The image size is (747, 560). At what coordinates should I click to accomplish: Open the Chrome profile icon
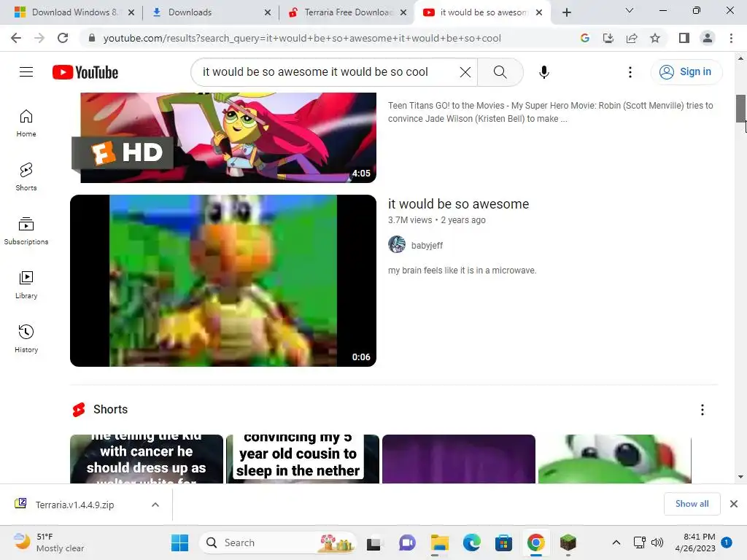coord(708,38)
